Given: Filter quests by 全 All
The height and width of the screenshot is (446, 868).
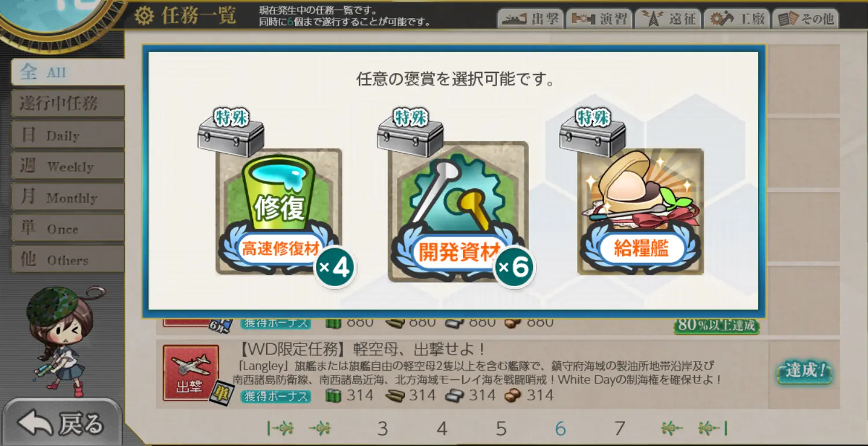Looking at the screenshot, I should pos(68,72).
